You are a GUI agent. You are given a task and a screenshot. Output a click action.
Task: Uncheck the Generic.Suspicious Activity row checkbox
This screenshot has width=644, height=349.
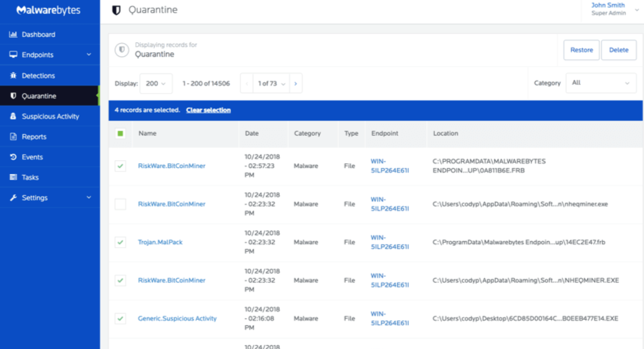coord(120,318)
